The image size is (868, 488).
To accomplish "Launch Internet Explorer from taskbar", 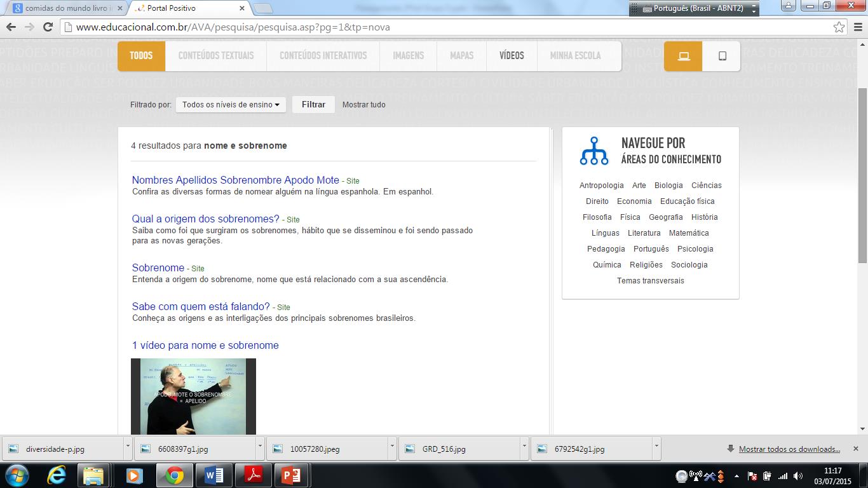I will click(57, 475).
